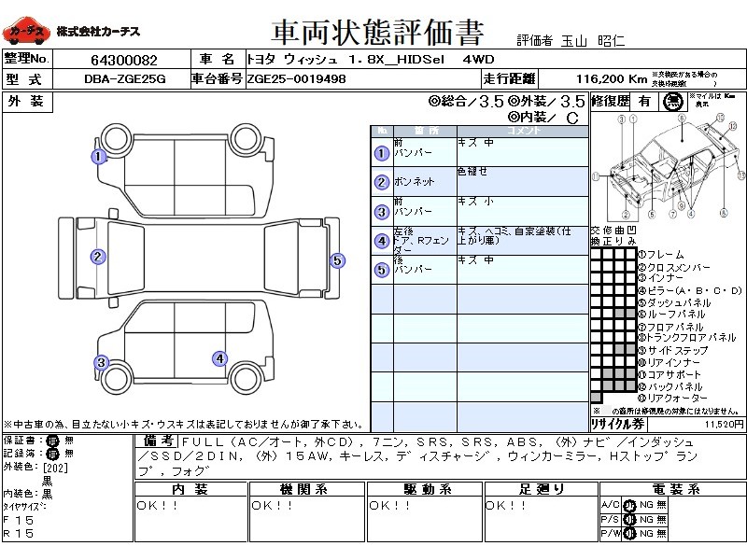Image resolution: width=747 pixels, height=560 pixels.
Task: Click the 外装 section header label
Action: (26, 102)
